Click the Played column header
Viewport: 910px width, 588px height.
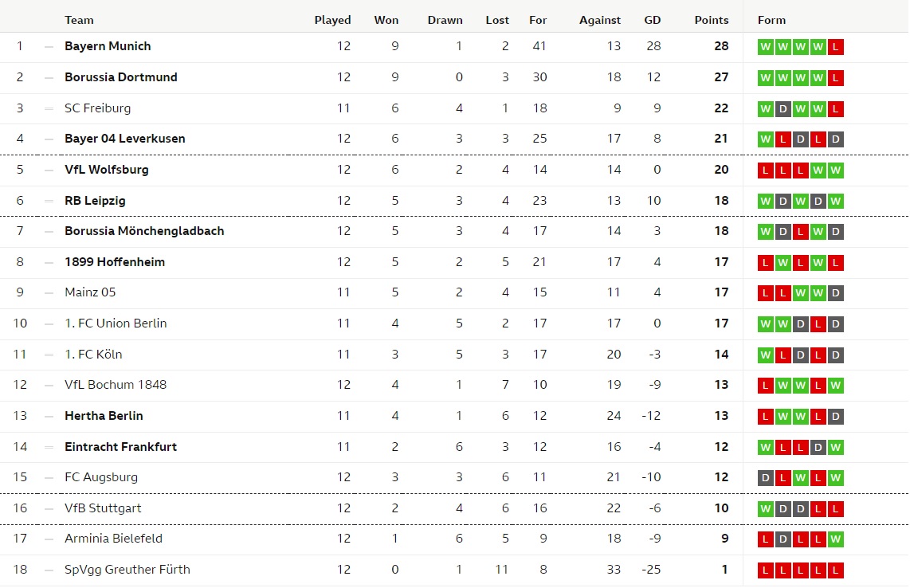click(x=332, y=20)
